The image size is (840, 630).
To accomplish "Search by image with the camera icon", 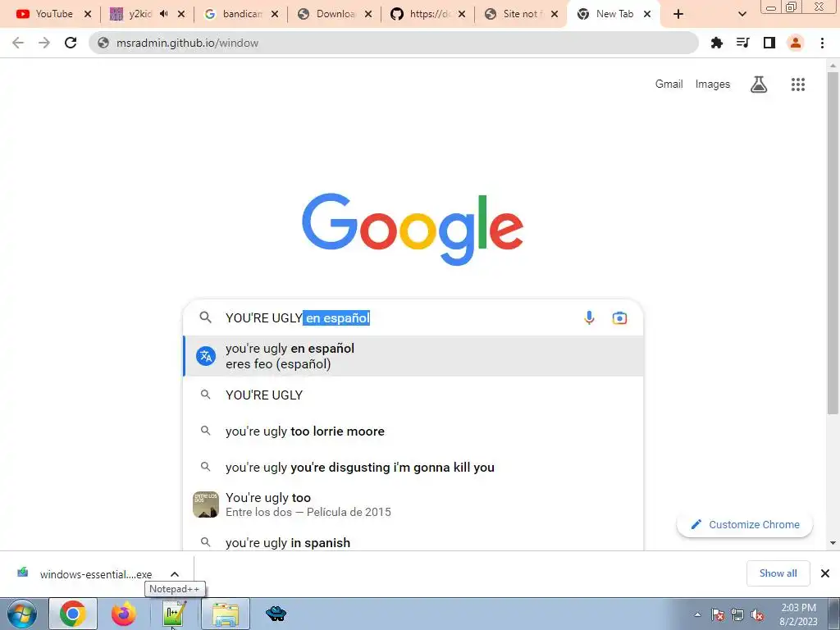I will click(x=619, y=317).
